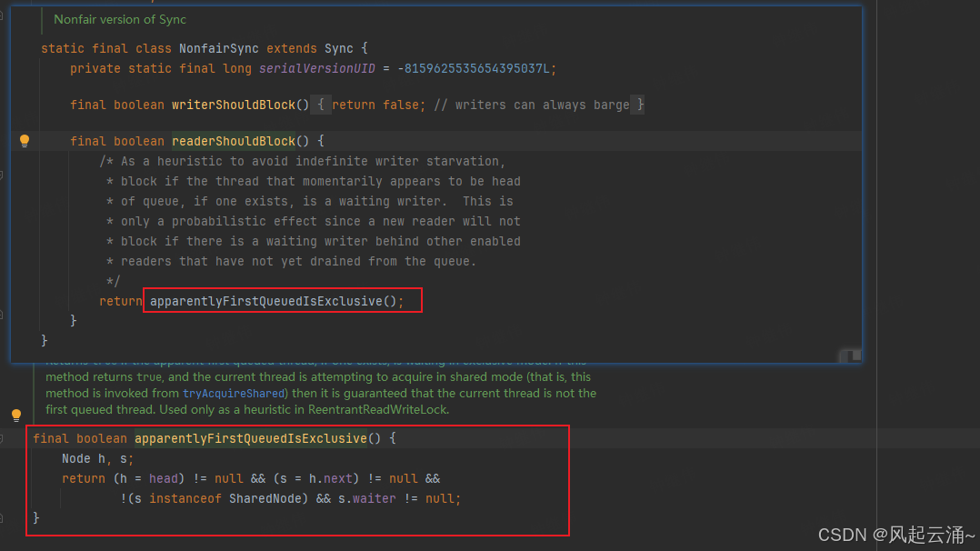Click the Nonfair version of Sync comment
The image size is (980, 551).
(x=119, y=19)
